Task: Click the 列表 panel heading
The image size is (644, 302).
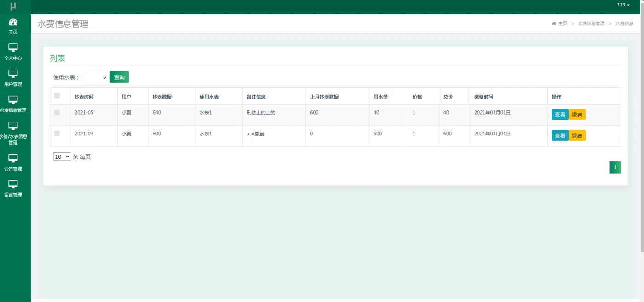Action: pos(57,58)
